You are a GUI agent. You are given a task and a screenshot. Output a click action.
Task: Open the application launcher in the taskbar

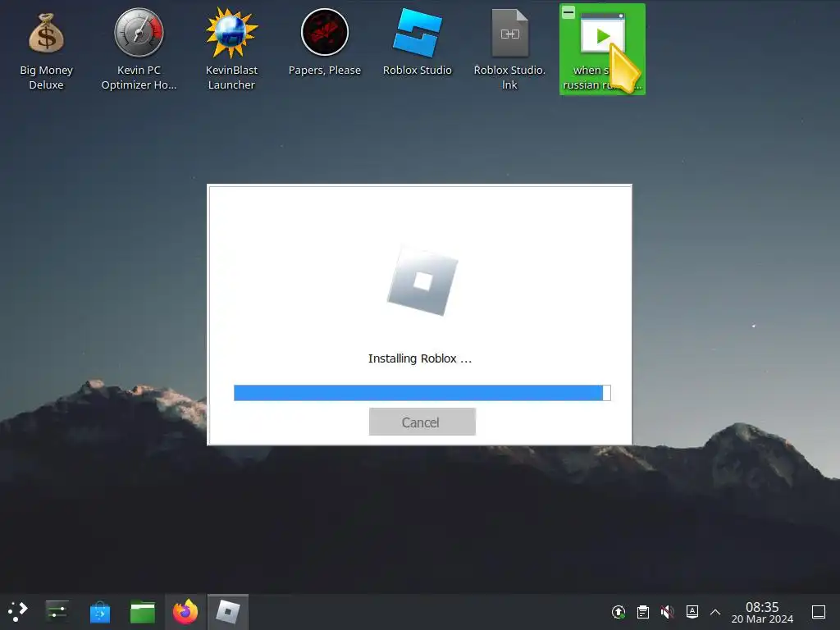click(x=18, y=611)
